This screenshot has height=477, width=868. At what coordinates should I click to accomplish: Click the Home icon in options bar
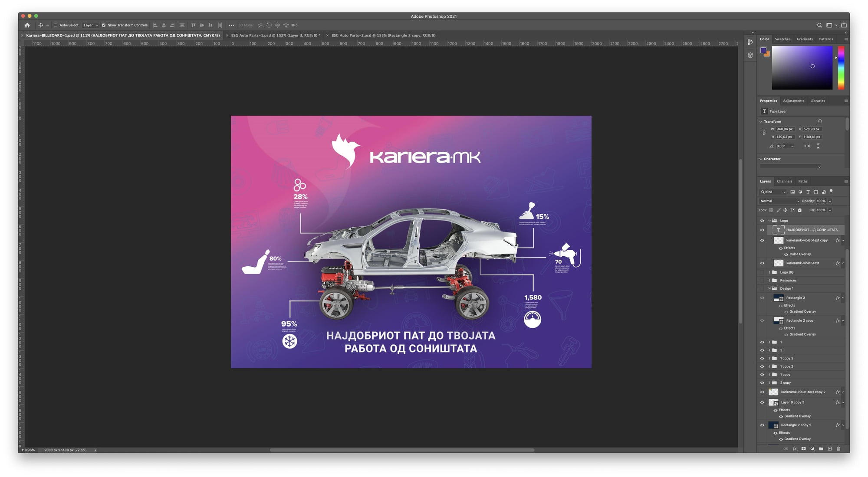point(27,25)
